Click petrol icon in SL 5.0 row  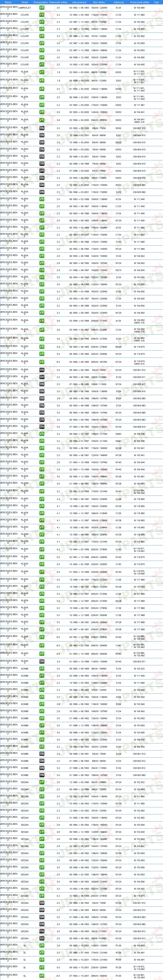(x=42, y=967)
